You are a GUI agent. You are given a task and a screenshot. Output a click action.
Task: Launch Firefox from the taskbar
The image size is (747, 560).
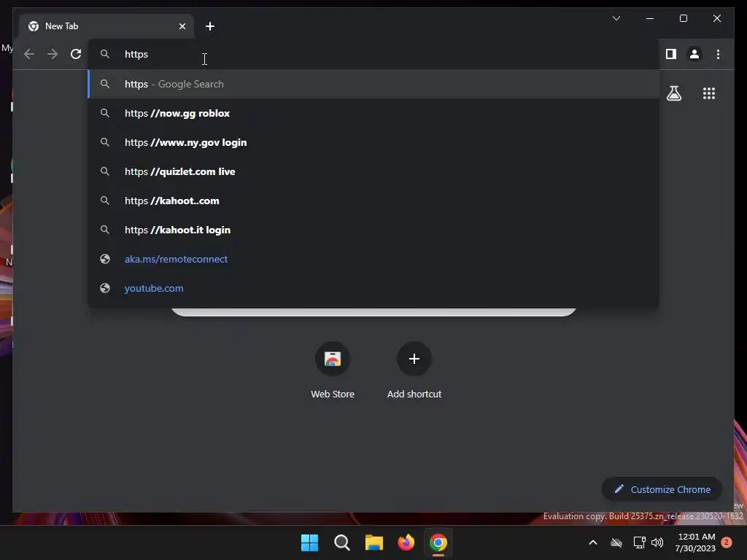[x=406, y=542]
